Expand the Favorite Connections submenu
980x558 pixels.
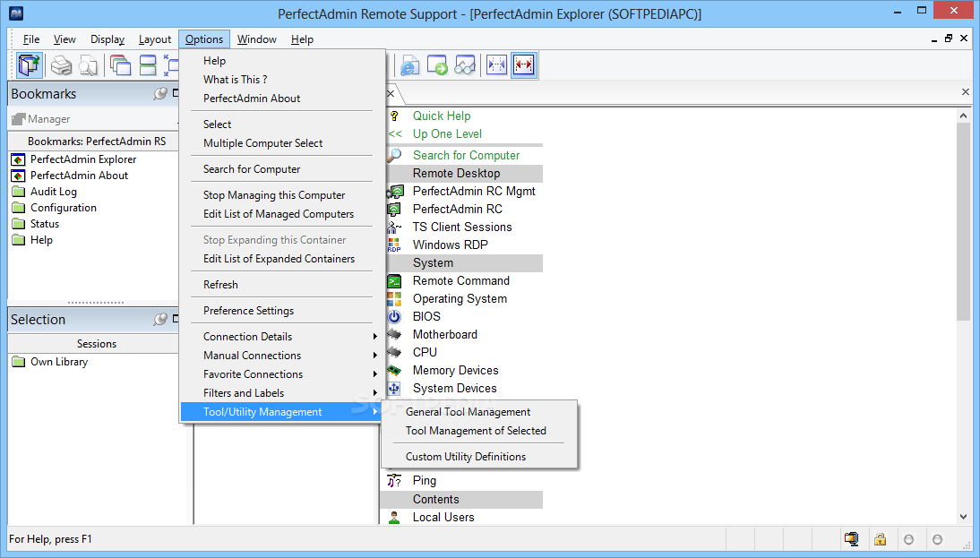[281, 373]
